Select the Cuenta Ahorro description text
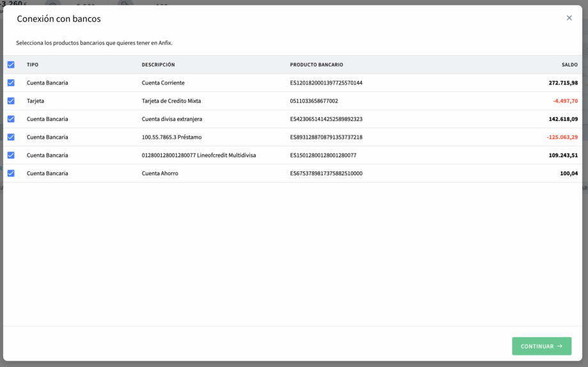The width and height of the screenshot is (588, 367). point(160,173)
